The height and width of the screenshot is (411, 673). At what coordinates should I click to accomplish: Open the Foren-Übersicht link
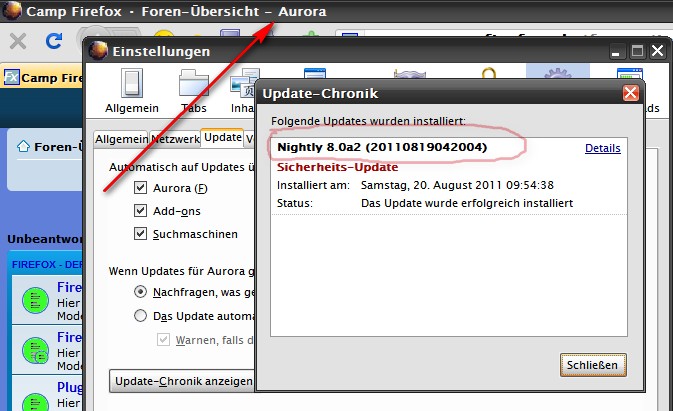[x=58, y=147]
